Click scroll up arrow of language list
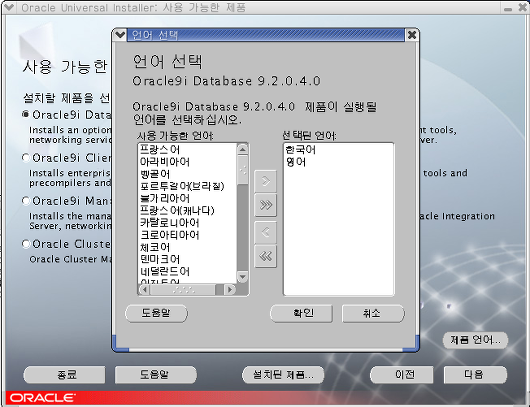530x407 pixels. click(x=242, y=149)
